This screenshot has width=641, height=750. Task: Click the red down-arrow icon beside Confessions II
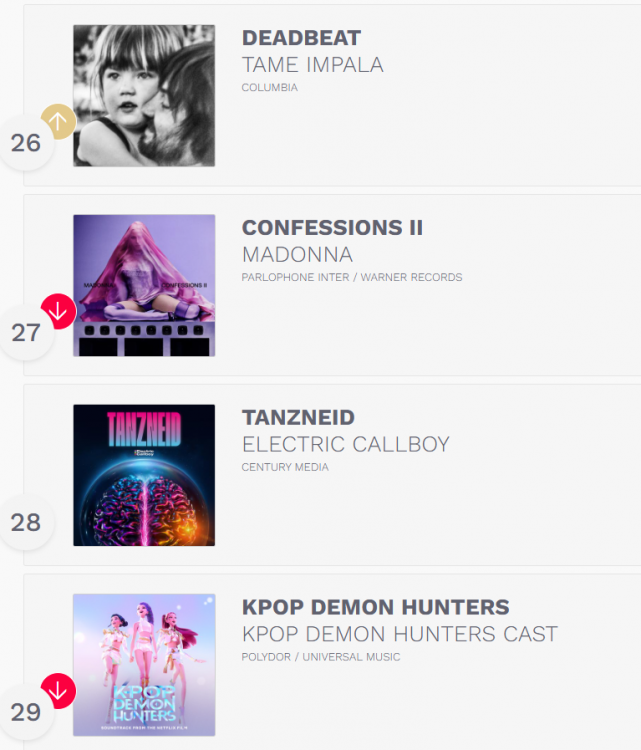[x=58, y=311]
